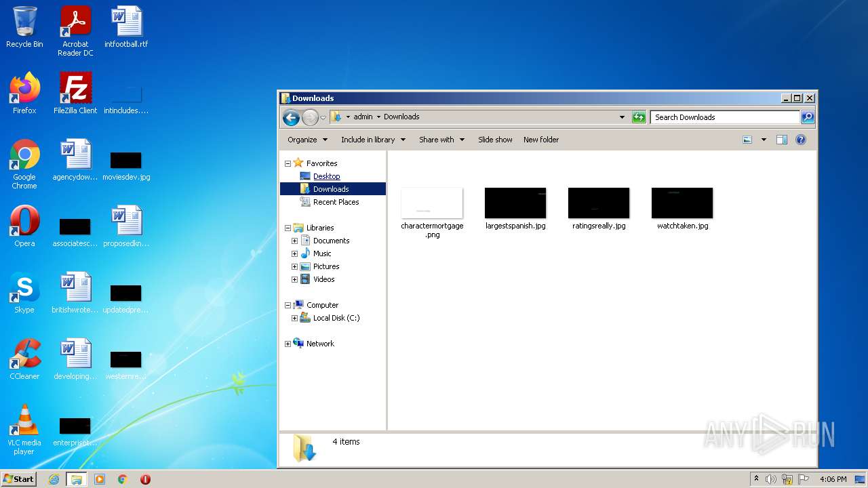Expand the Pictures library node
Image resolution: width=868 pixels, height=488 pixels.
[294, 266]
